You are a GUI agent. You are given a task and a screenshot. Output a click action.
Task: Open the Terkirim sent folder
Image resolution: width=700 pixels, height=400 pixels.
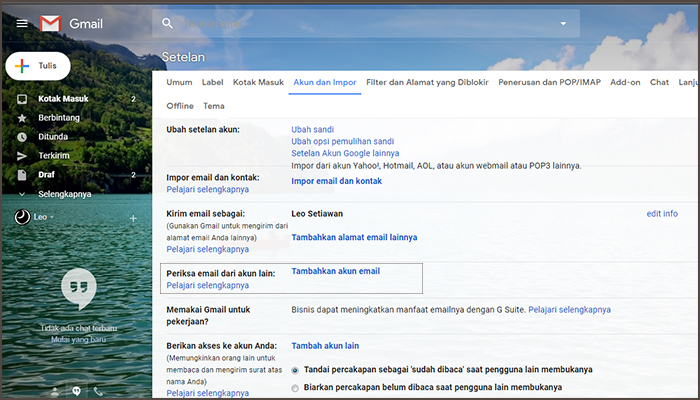coord(53,156)
